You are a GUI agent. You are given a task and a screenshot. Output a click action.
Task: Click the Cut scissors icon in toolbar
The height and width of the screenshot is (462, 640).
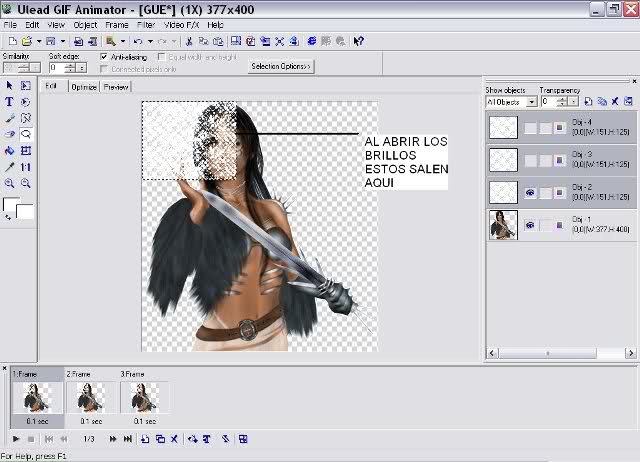click(x=189, y=41)
